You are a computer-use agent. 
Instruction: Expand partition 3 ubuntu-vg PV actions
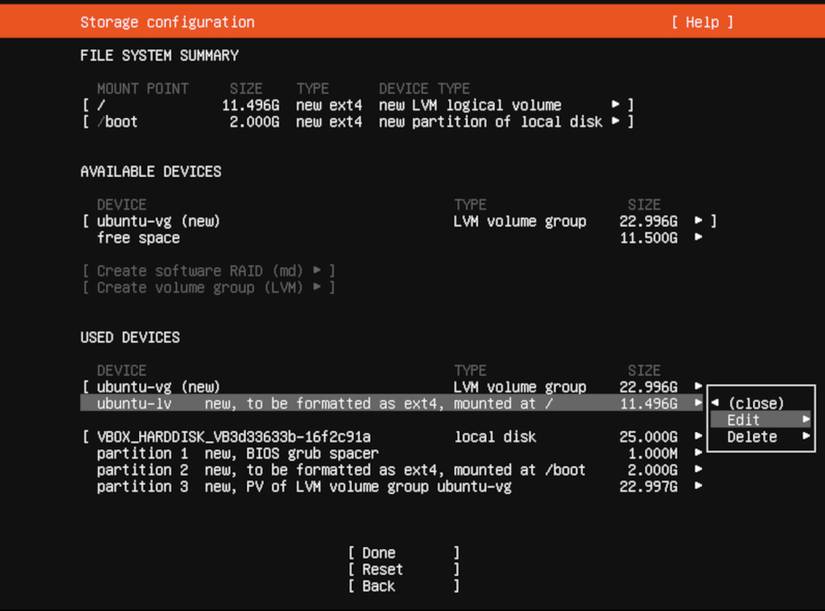[x=697, y=487]
